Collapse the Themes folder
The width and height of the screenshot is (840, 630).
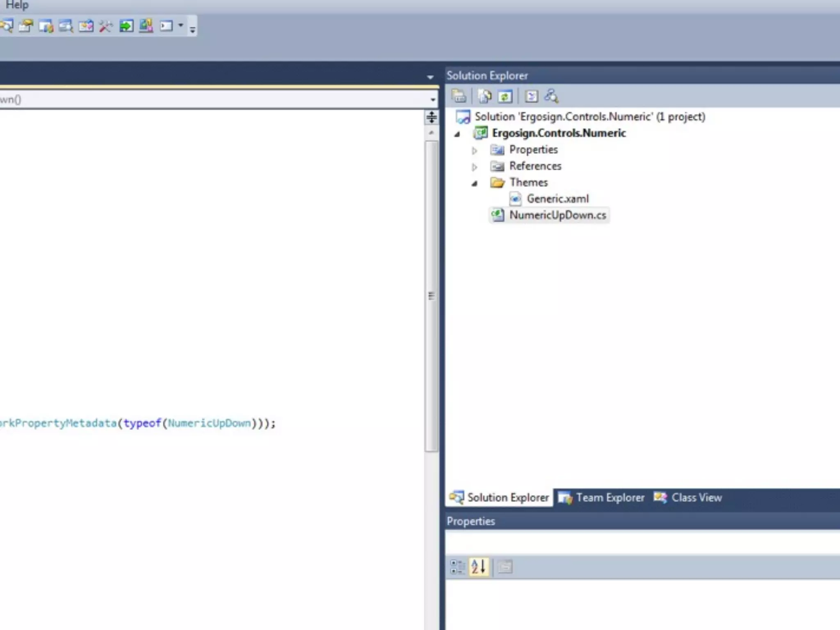pos(475,183)
